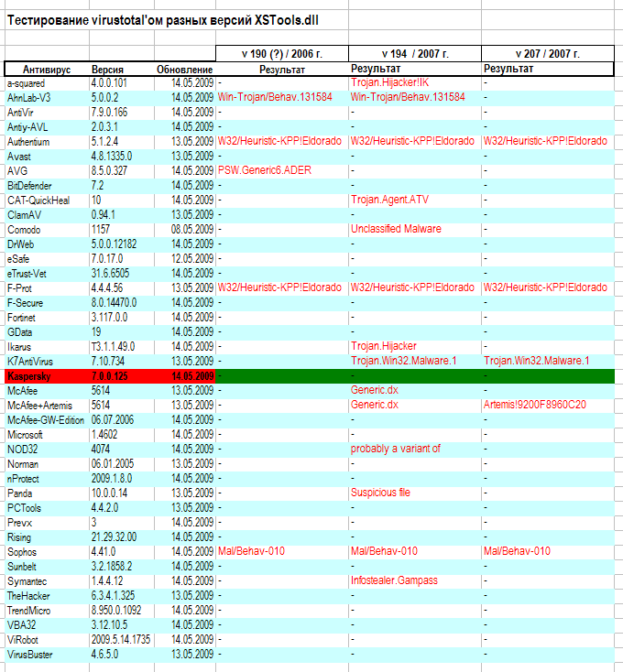This screenshot has width=623, height=672.
Task: Click Microsoft version 1.4602 cell
Action: [x=122, y=435]
